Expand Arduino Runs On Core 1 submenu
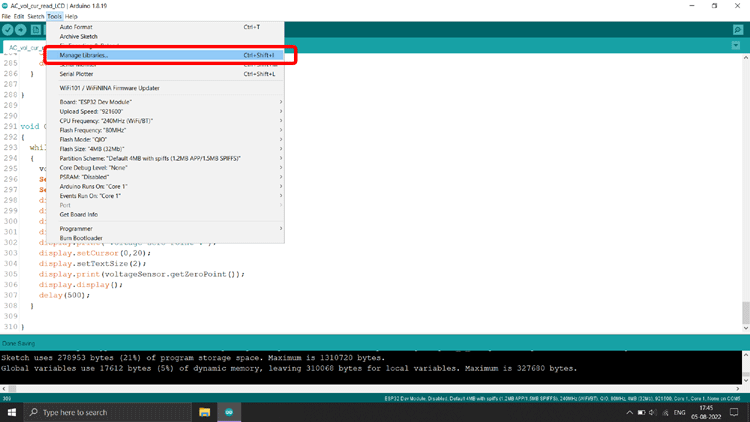Image resolution: width=750 pixels, height=422 pixels. [x=165, y=187]
